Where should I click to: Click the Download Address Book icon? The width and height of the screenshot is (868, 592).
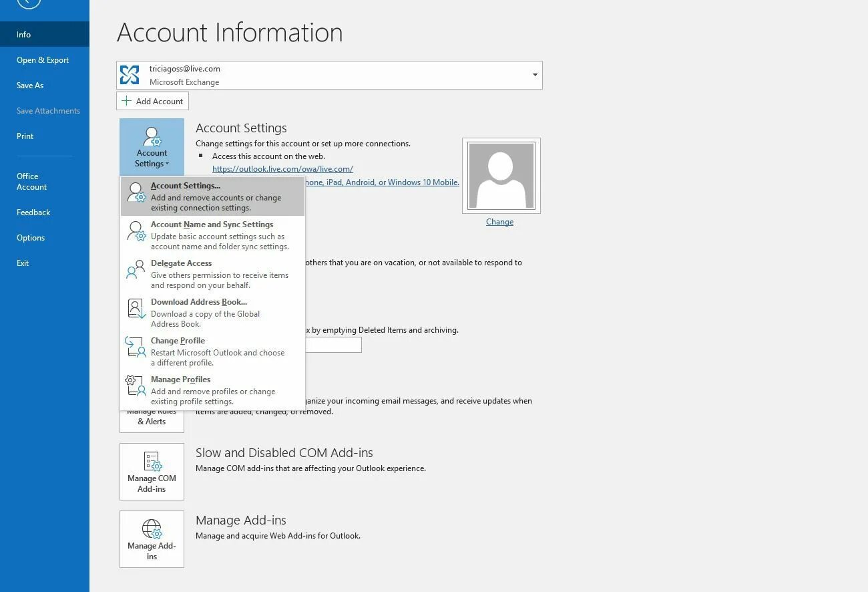coord(136,309)
